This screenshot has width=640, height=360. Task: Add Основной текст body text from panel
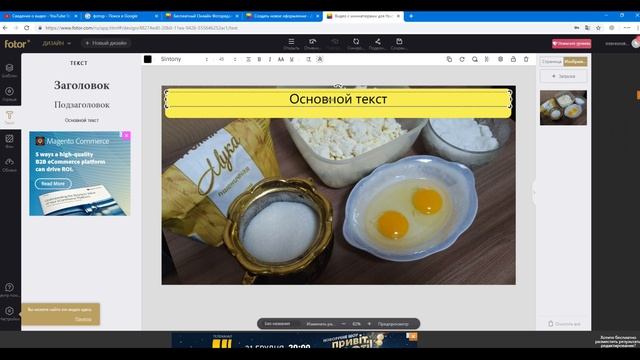pos(82,120)
